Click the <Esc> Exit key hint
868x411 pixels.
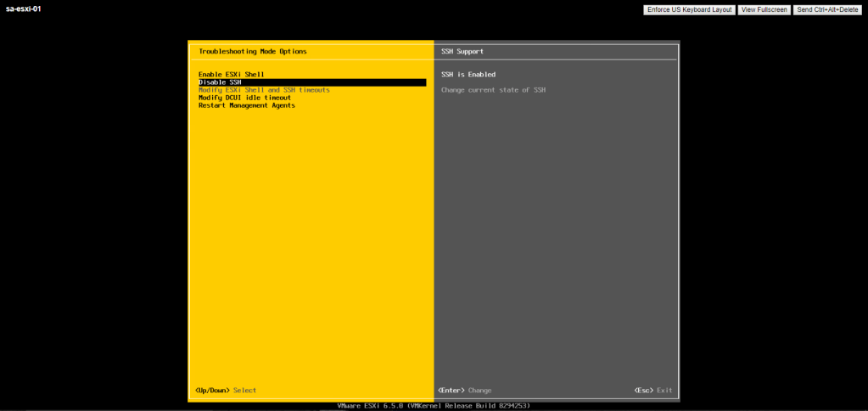pos(652,391)
